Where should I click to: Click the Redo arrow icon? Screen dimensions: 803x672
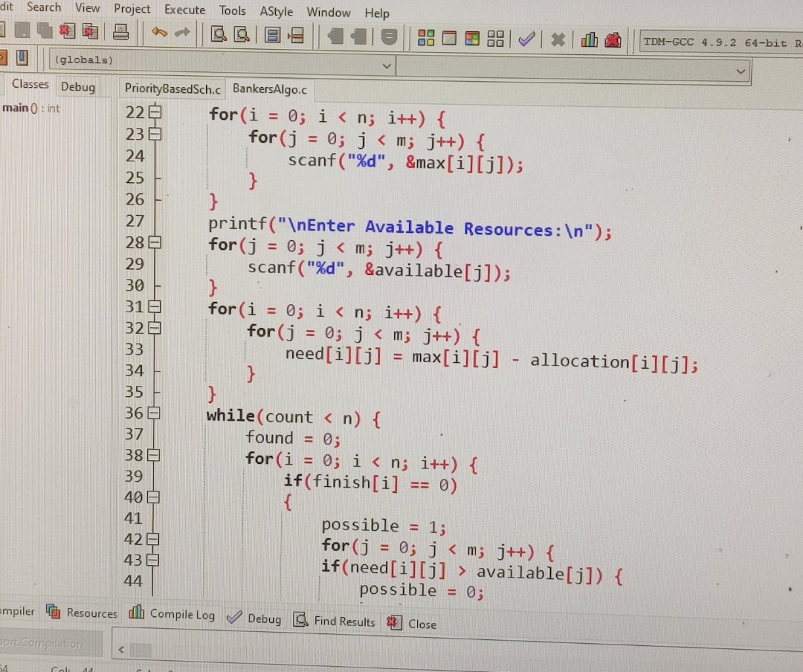point(182,33)
